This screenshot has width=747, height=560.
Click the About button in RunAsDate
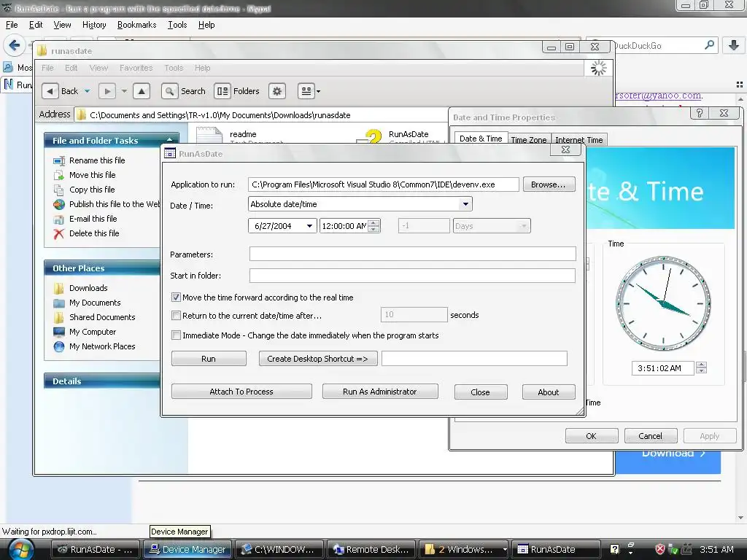[x=549, y=392]
